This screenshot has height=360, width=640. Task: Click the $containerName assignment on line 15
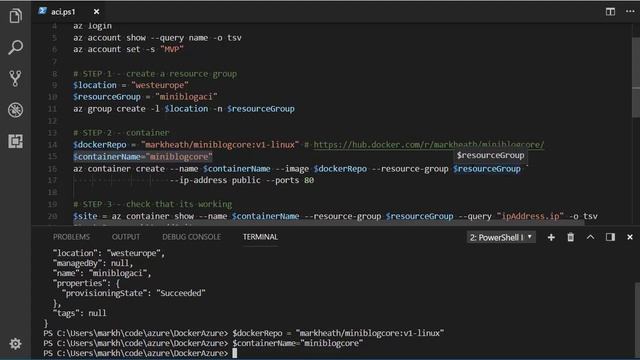(143, 157)
